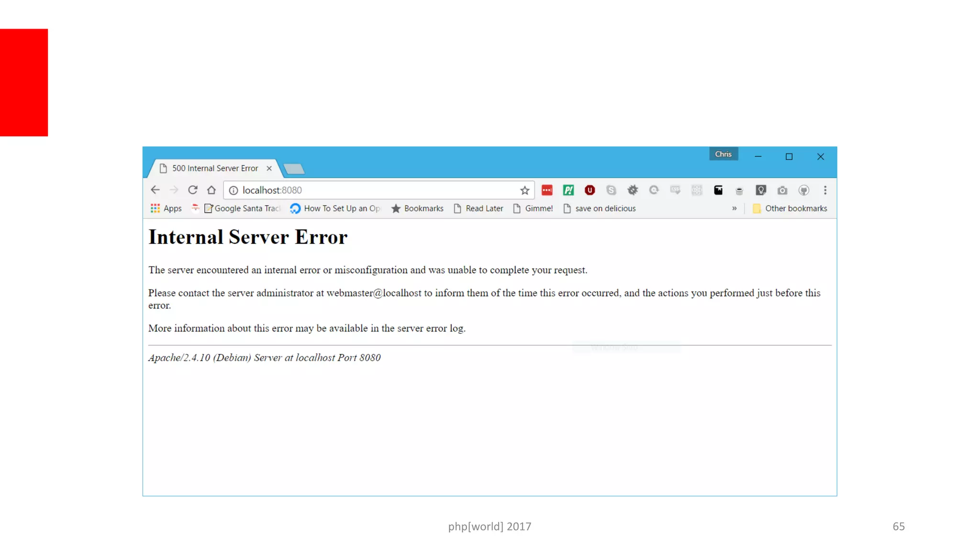Click the uBlock Origin shield icon
The height and width of the screenshot is (551, 980).
590,190
